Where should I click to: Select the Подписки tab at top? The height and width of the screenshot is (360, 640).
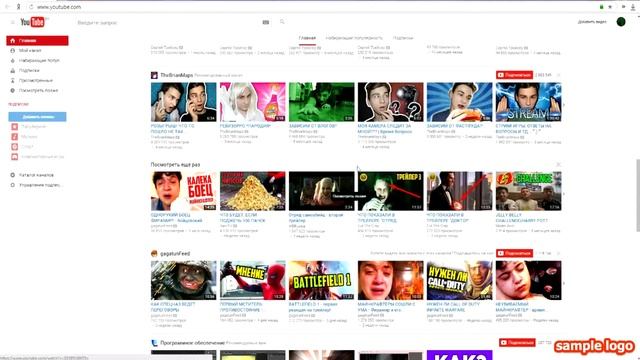(403, 38)
